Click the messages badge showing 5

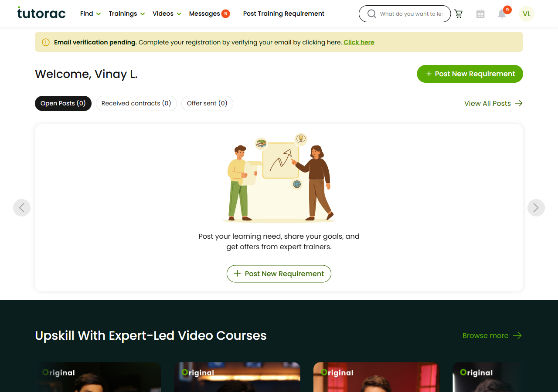[x=226, y=14]
